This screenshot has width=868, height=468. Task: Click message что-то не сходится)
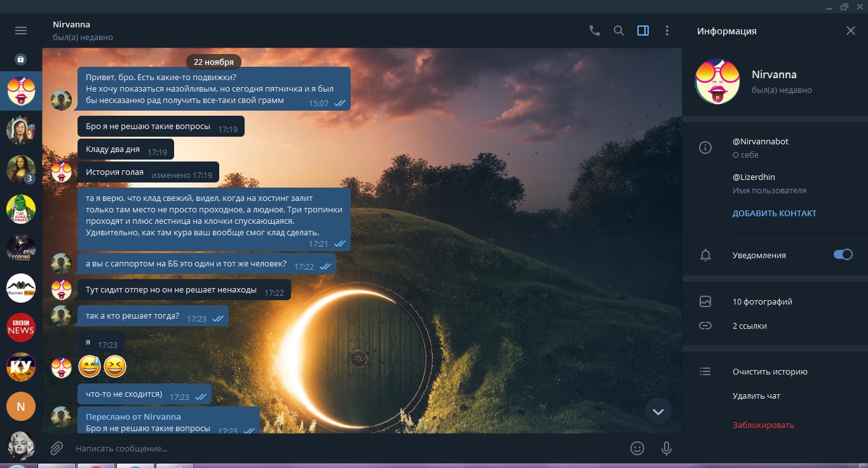click(144, 394)
